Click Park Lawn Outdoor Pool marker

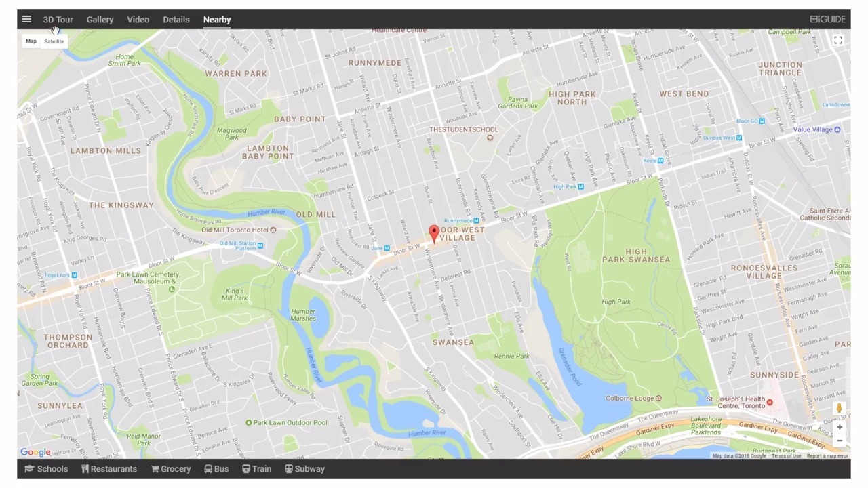[x=248, y=422]
